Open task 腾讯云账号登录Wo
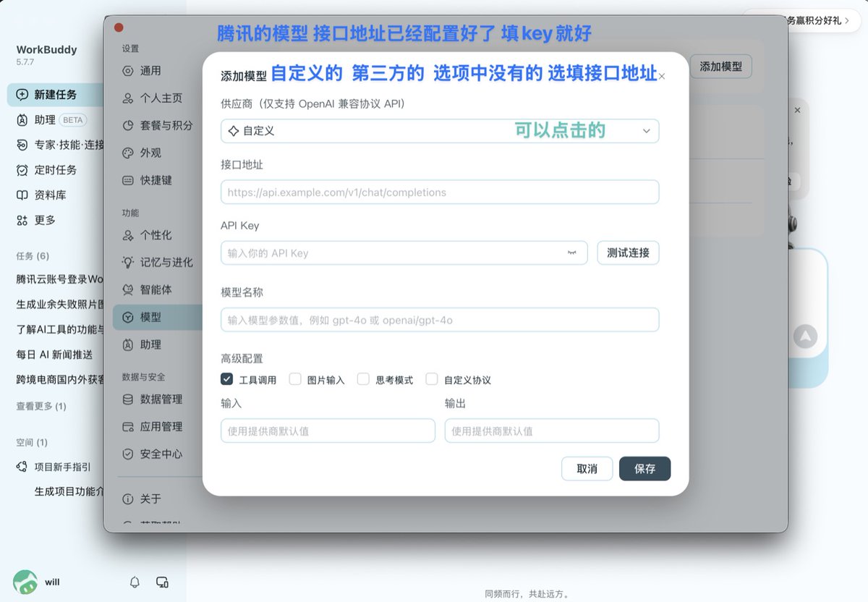 click(x=59, y=279)
